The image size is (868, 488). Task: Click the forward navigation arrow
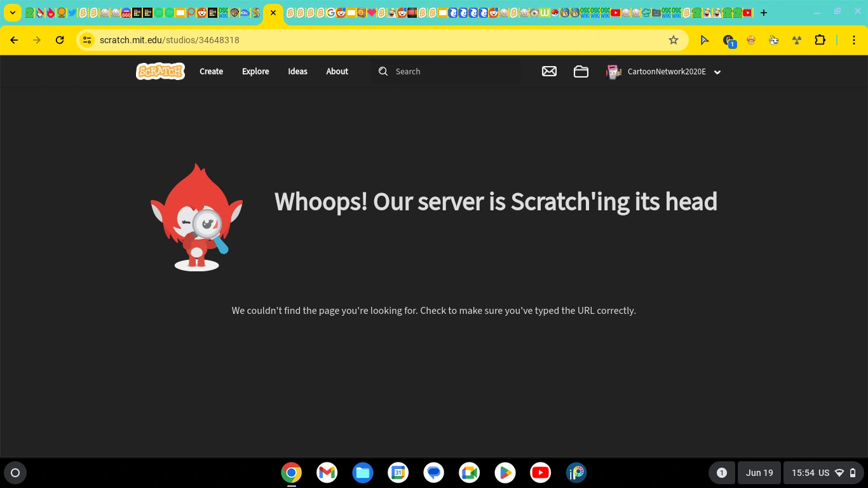[37, 39]
